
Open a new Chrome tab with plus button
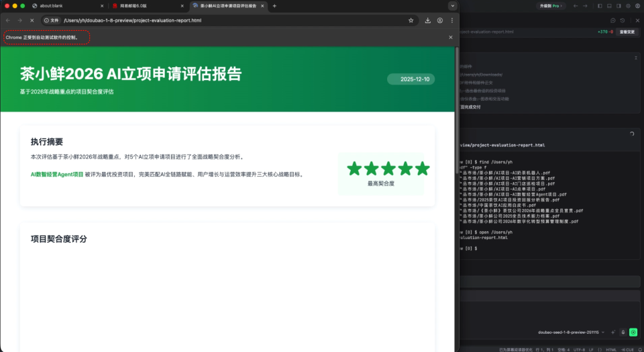click(x=274, y=6)
